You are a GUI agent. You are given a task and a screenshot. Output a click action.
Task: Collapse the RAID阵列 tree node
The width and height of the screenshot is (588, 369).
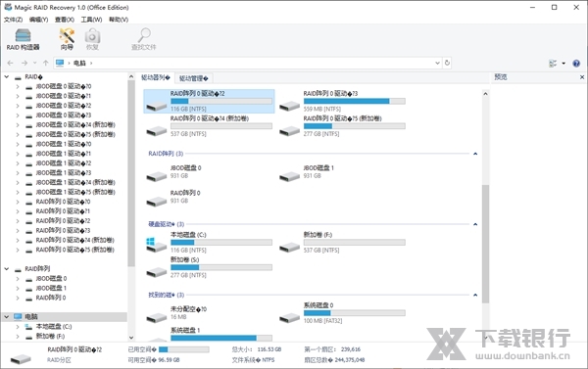[x=7, y=269]
